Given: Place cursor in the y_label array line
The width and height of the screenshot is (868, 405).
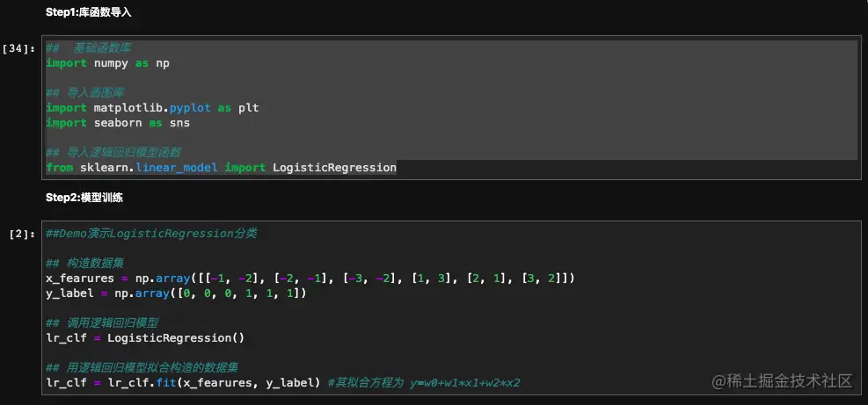Looking at the screenshot, I should click(x=176, y=293).
